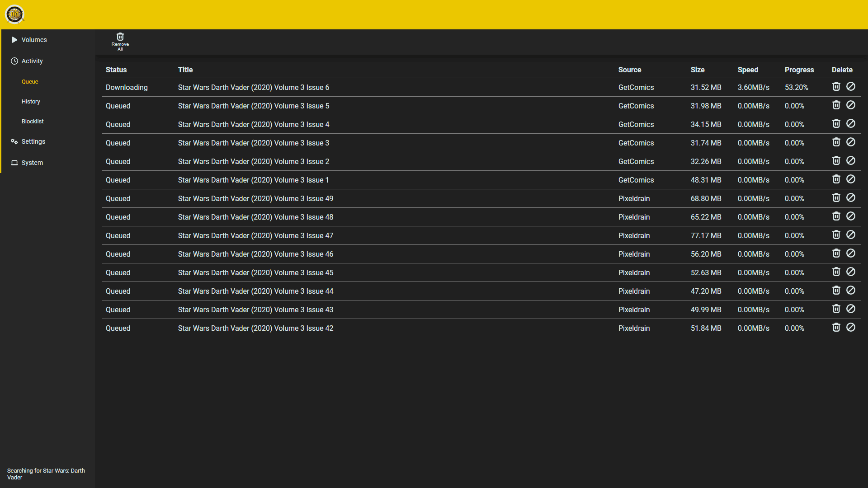The image size is (868, 488).
Task: Open the Volumes section
Action: 34,40
